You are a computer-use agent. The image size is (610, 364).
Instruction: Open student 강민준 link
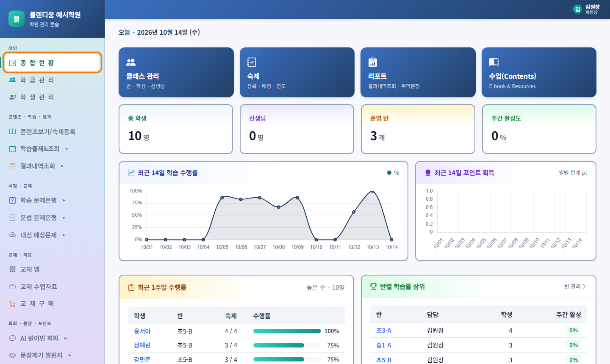click(142, 359)
